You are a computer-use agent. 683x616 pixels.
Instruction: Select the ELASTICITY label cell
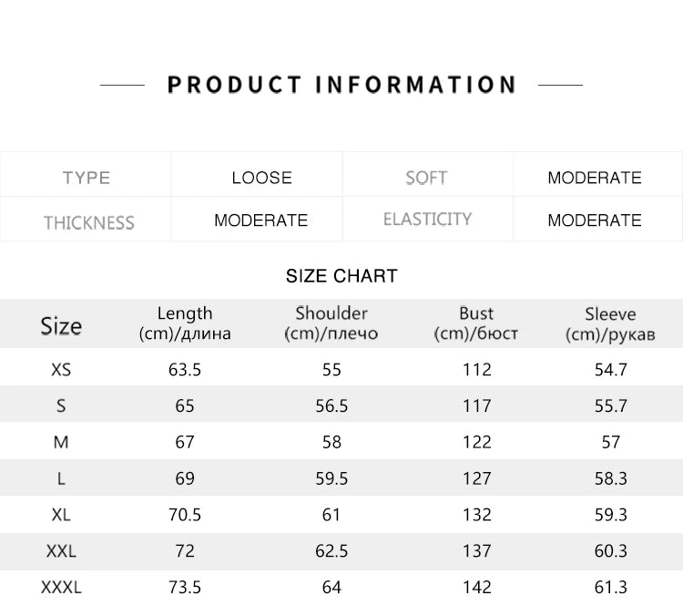[427, 220]
